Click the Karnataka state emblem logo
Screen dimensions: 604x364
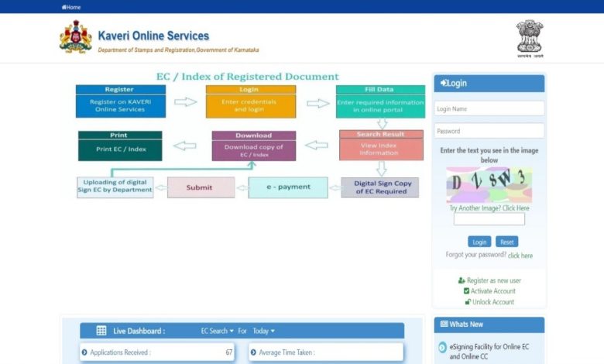(x=75, y=38)
